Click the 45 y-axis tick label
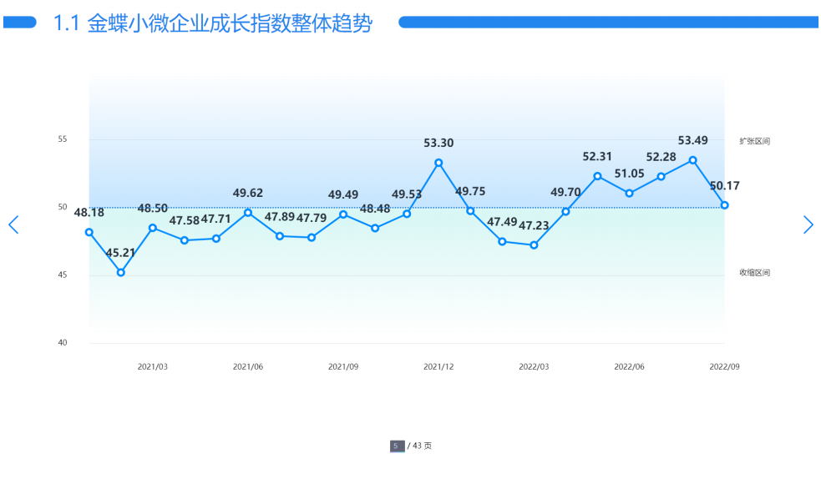 [x=63, y=275]
